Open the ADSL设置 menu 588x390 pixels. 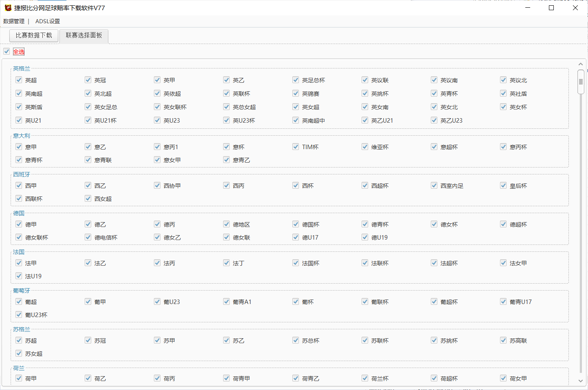(x=48, y=21)
